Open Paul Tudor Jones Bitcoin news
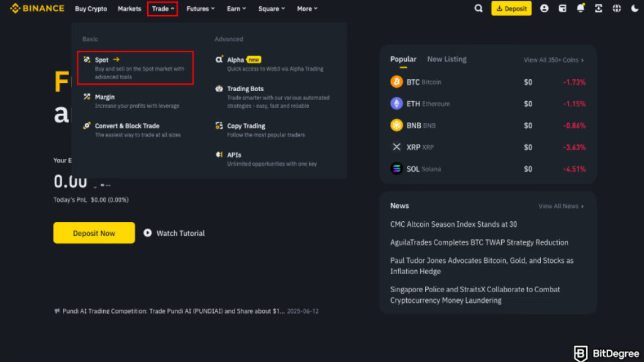The height and width of the screenshot is (362, 644). coord(482,266)
